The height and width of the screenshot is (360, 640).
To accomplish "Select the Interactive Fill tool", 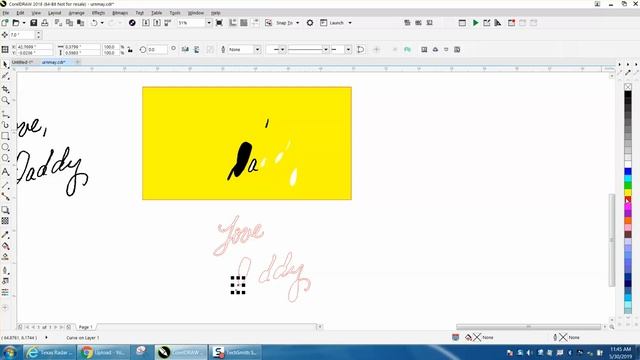I will pyautogui.click(x=5, y=246).
